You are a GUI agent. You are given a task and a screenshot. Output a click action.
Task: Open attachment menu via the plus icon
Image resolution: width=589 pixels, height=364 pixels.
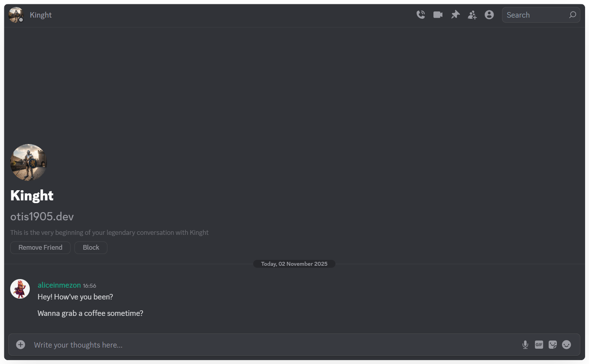(21, 344)
